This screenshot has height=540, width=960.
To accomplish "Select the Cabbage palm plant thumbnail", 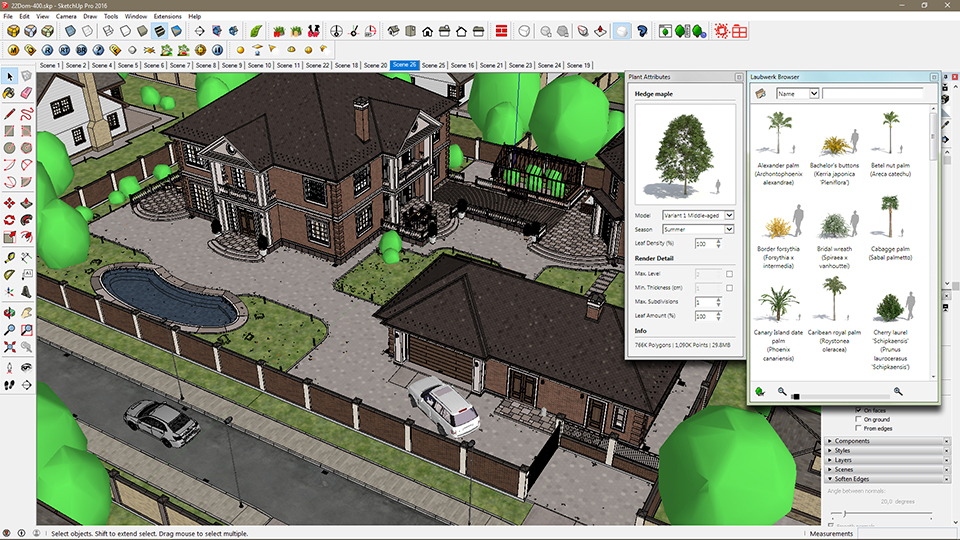I will click(x=887, y=215).
